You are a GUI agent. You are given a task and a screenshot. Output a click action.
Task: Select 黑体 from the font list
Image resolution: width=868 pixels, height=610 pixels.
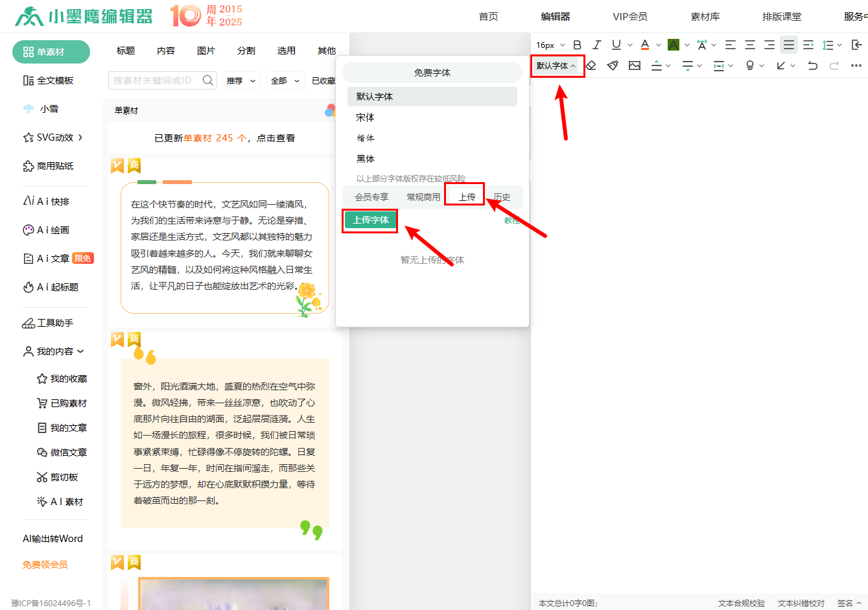click(x=365, y=158)
